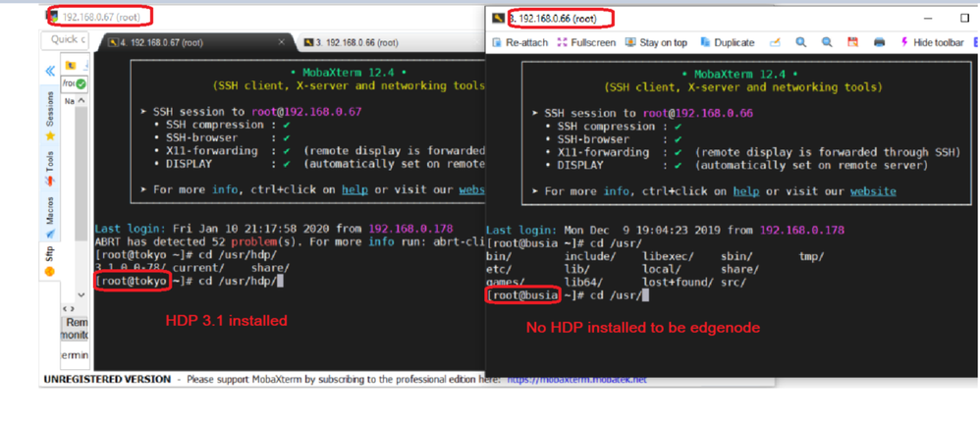This screenshot has width=980, height=421.
Task: Click the folder icon in Sftp panel
Action: 72,66
